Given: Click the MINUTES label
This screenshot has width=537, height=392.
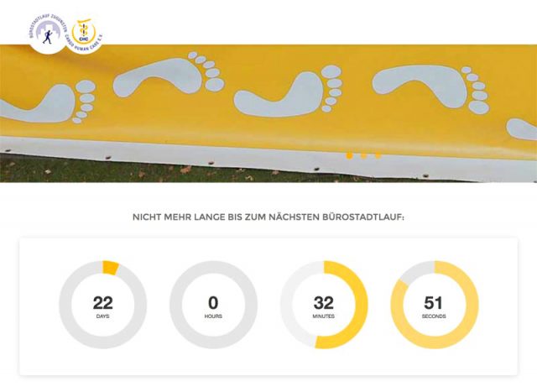Looking at the screenshot, I should coord(324,316).
